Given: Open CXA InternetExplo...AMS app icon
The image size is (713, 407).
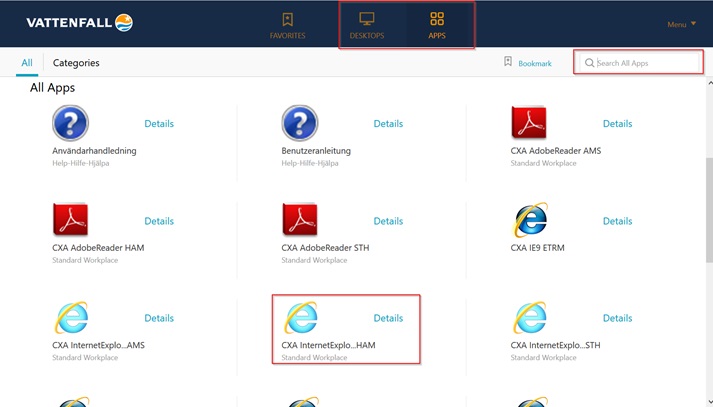Looking at the screenshot, I should click(x=71, y=317).
